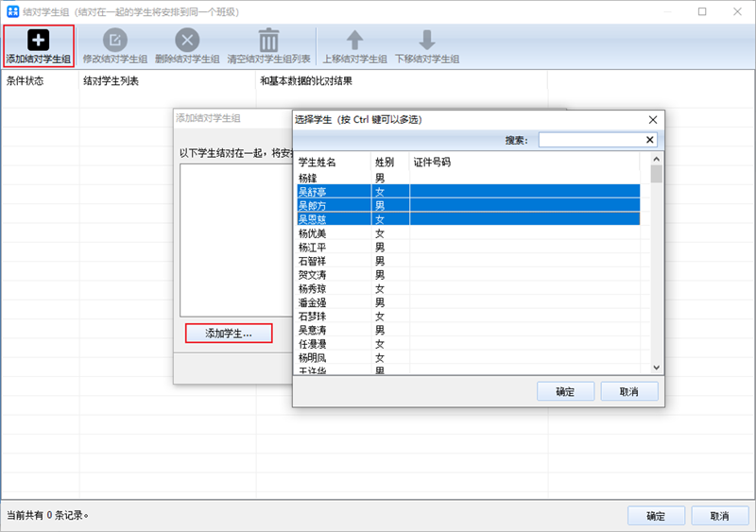Image resolution: width=756 pixels, height=532 pixels.
Task: Clear search with the X icon
Action: pyautogui.click(x=649, y=140)
